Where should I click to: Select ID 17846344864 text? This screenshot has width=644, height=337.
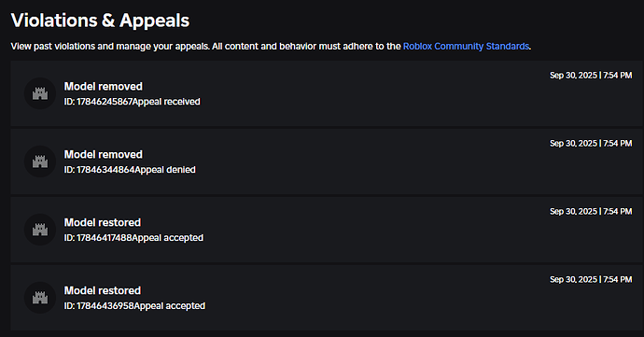99,170
